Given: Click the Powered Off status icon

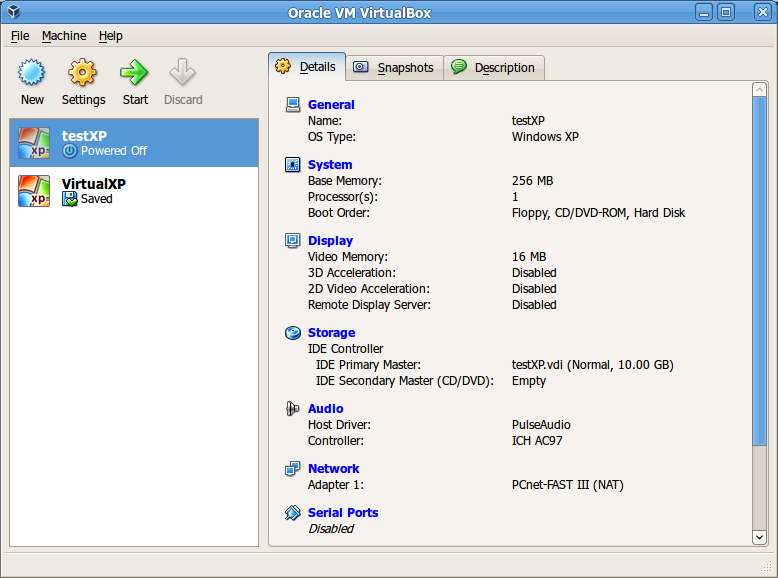Looking at the screenshot, I should point(69,151).
